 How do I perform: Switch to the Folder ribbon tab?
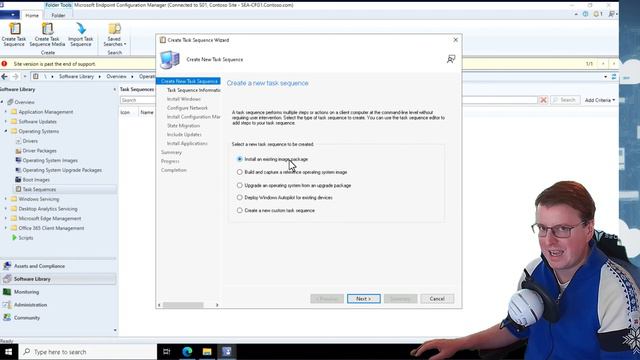(x=58, y=16)
